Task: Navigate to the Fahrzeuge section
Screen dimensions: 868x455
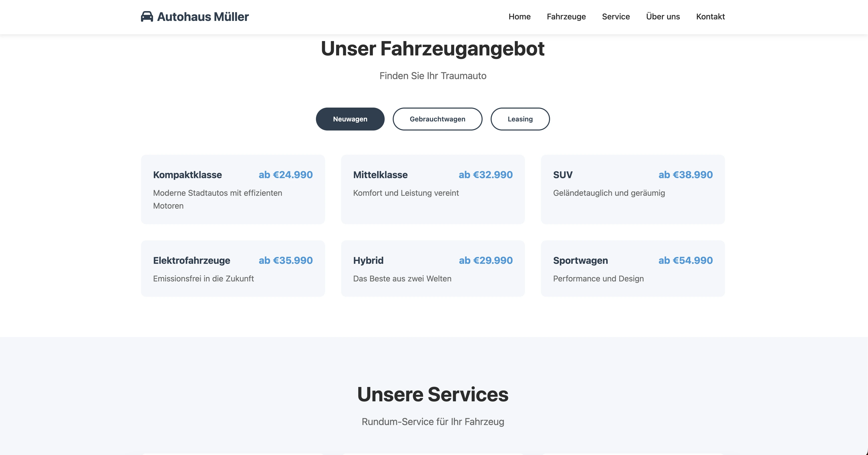Action: [566, 17]
